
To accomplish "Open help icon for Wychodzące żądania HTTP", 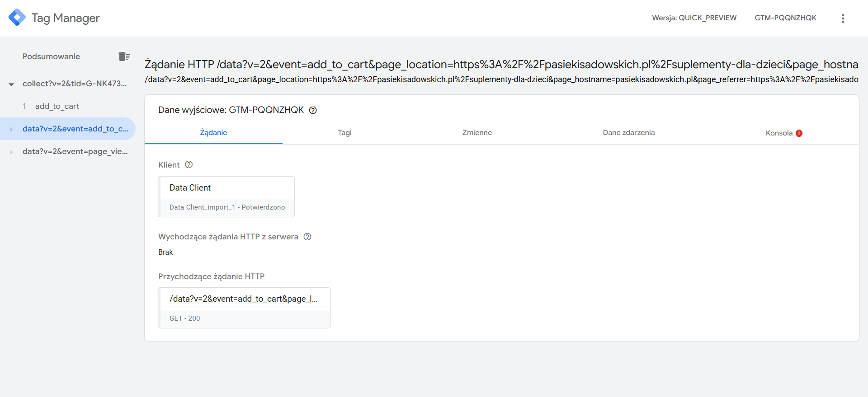I will tap(307, 237).
